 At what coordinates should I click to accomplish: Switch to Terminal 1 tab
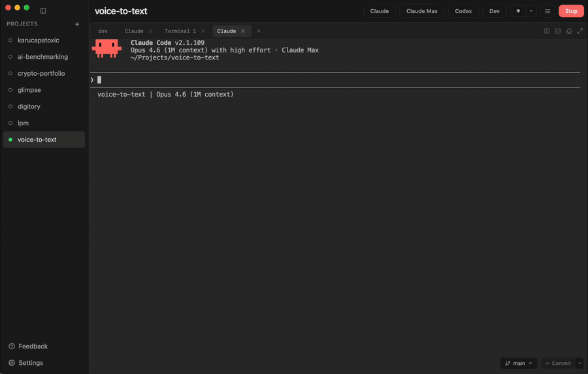[180, 31]
